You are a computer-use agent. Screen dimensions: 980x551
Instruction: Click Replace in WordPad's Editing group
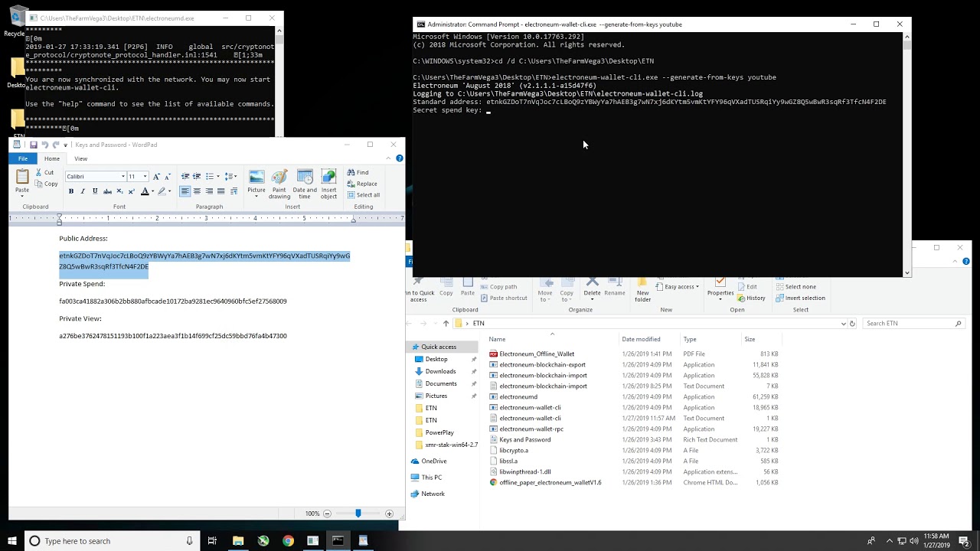coord(362,184)
